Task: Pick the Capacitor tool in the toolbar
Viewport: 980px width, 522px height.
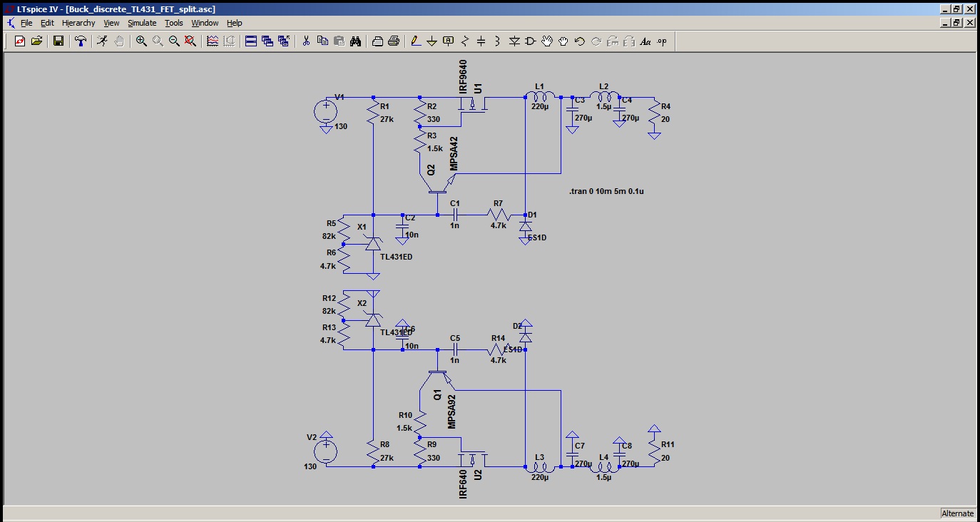Action: point(481,41)
